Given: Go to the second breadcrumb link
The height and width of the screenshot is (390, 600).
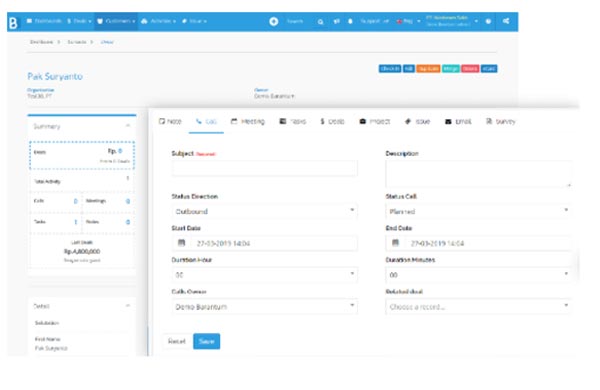Looking at the screenshot, I should (77, 42).
